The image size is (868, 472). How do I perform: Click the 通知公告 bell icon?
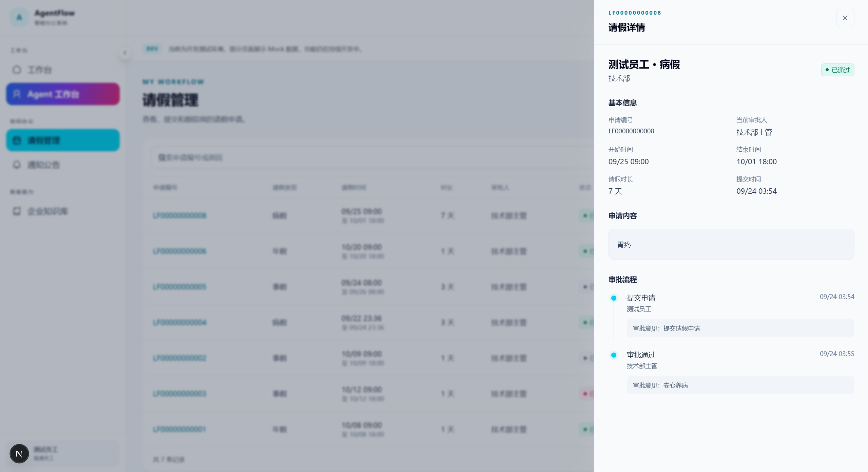click(x=17, y=165)
